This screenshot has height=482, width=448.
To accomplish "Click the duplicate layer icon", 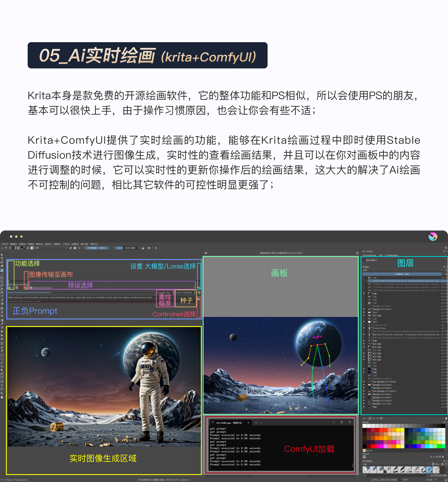I will pyautogui.click(x=370, y=418).
